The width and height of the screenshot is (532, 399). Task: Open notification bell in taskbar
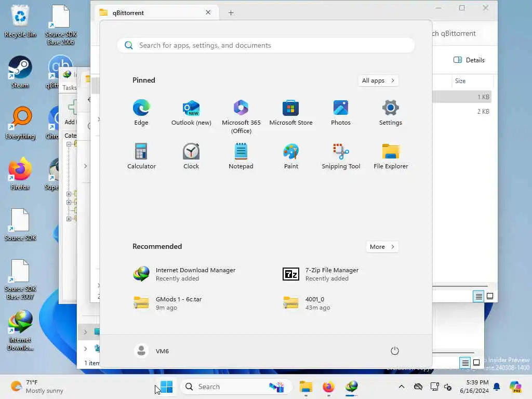(497, 387)
